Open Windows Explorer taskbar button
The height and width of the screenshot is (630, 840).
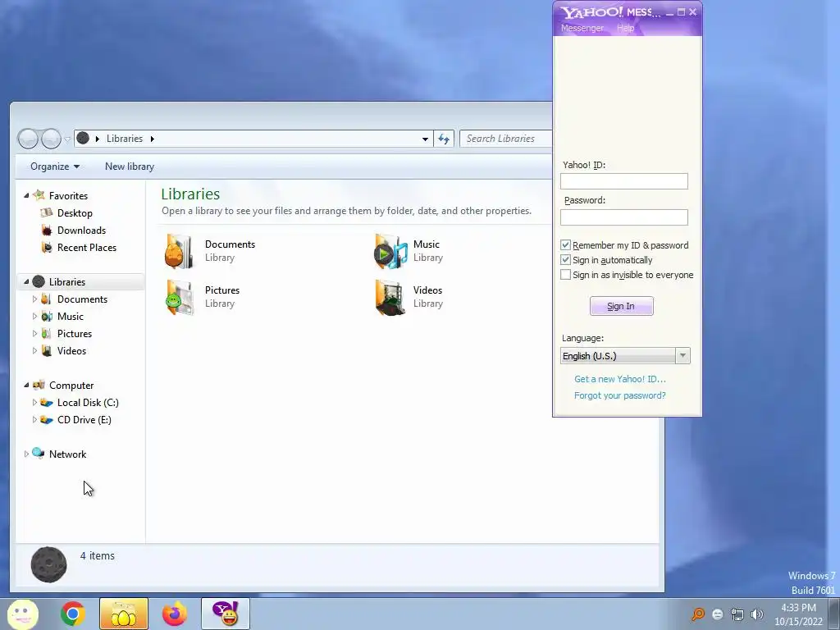point(124,614)
